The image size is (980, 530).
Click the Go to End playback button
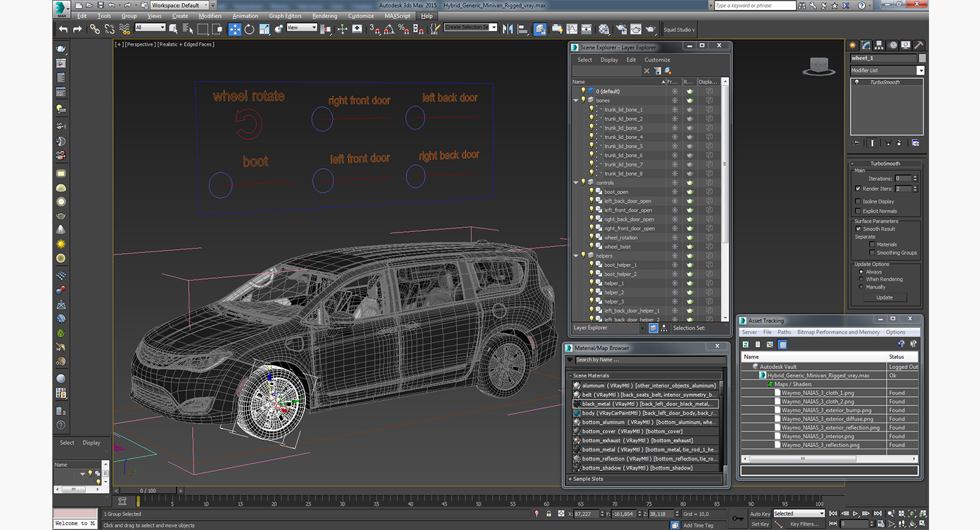pyautogui.click(x=877, y=513)
